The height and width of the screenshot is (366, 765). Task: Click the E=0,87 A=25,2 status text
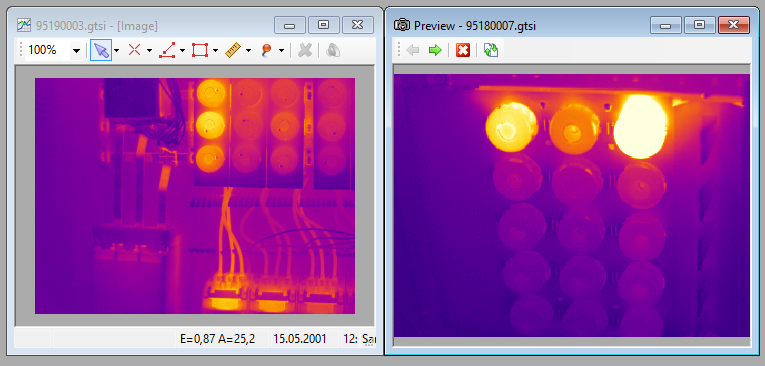(x=217, y=339)
